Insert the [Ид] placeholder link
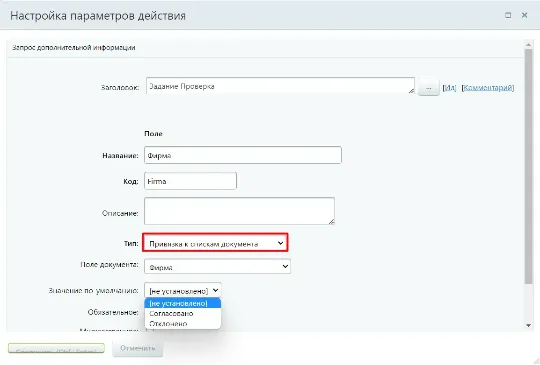The image size is (540, 365). (449, 88)
